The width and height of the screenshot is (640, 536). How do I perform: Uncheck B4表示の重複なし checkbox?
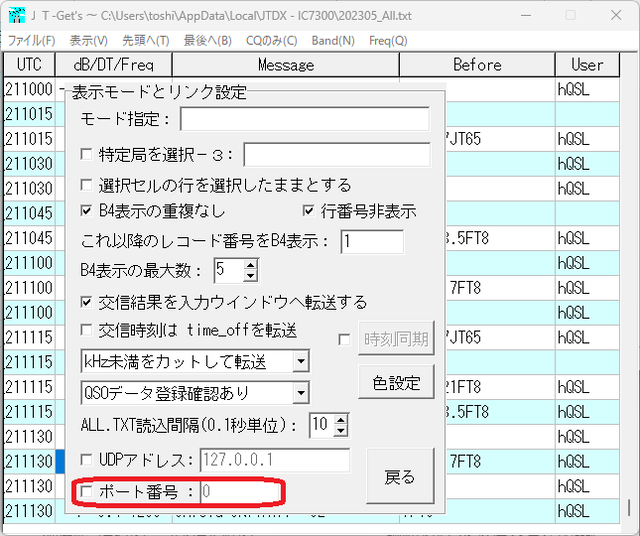86,211
